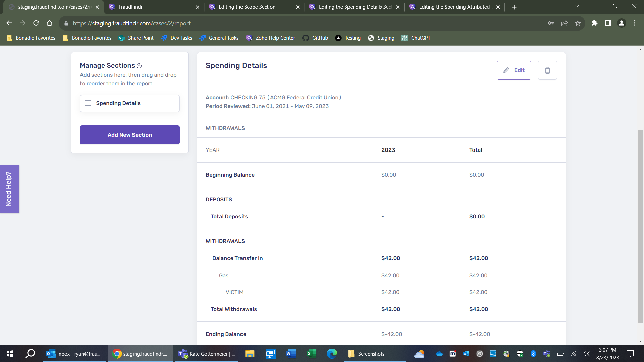Toggle the browser side panel icon
Screen dimensions: 644x362
[608, 23]
